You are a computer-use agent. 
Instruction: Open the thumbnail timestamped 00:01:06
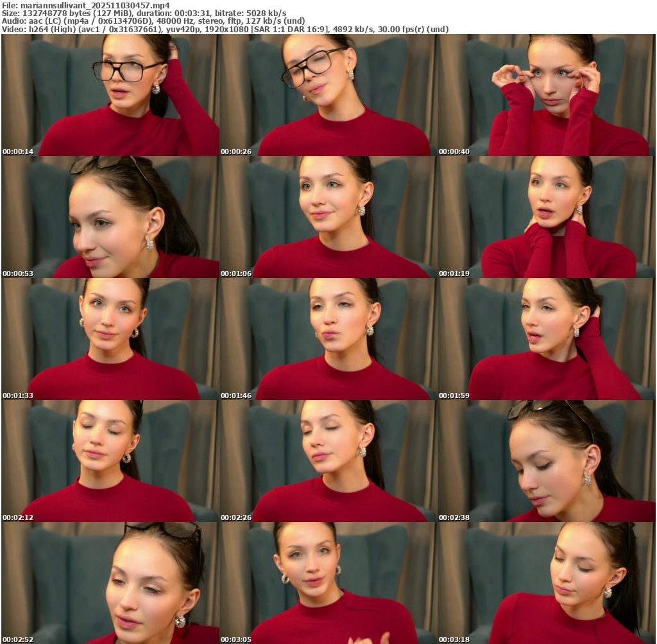tap(328, 217)
